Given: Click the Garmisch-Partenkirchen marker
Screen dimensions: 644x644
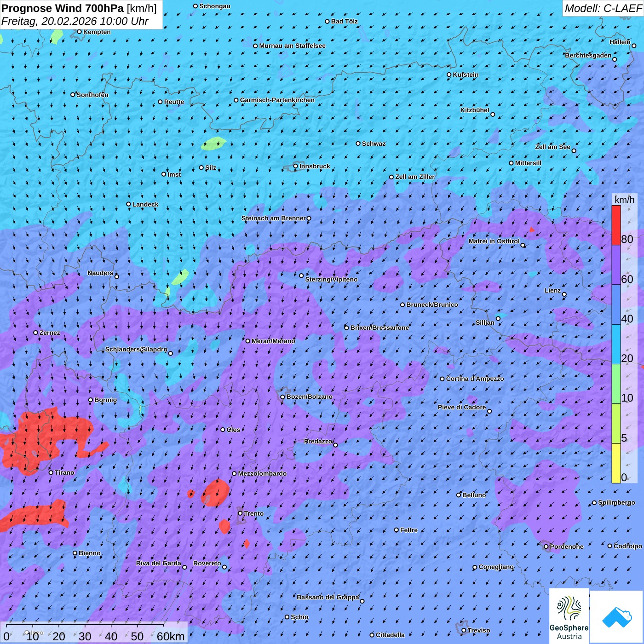Looking at the screenshot, I should [236, 100].
